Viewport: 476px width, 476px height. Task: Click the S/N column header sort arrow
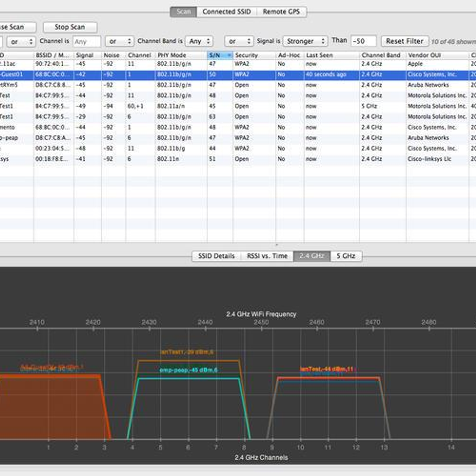pos(229,55)
